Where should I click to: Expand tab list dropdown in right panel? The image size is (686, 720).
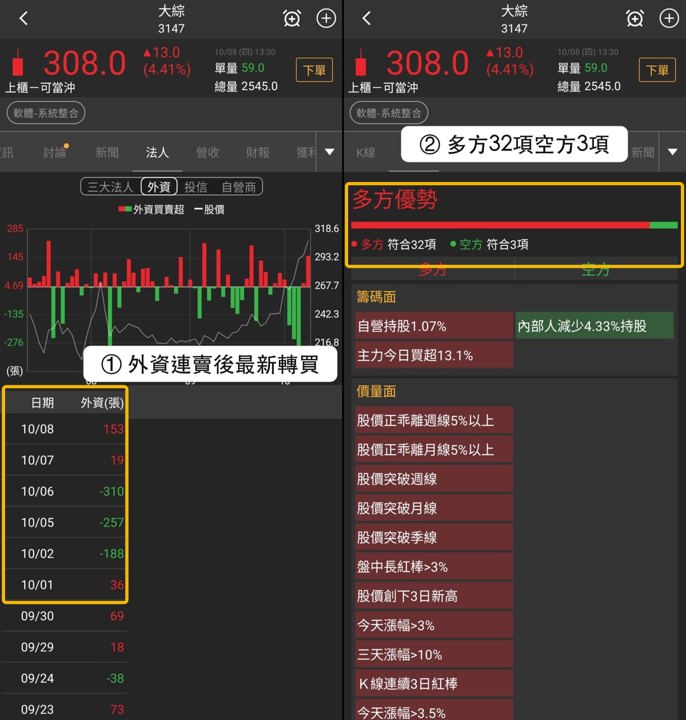[x=673, y=152]
